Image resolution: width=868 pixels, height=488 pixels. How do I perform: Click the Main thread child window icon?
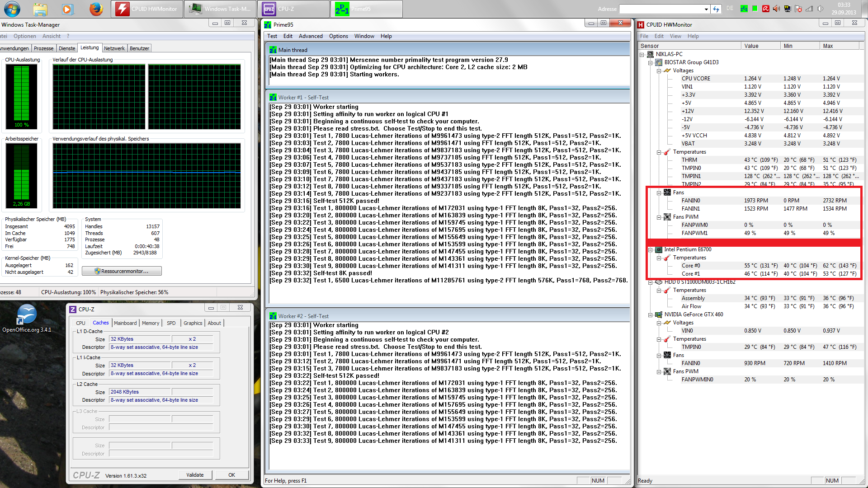(273, 50)
